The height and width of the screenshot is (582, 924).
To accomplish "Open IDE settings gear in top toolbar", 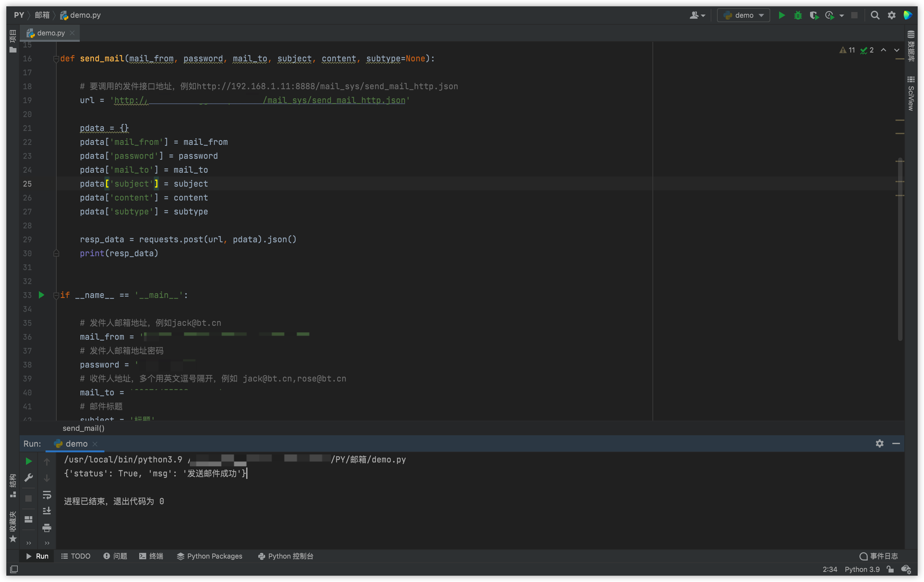I will 892,15.
